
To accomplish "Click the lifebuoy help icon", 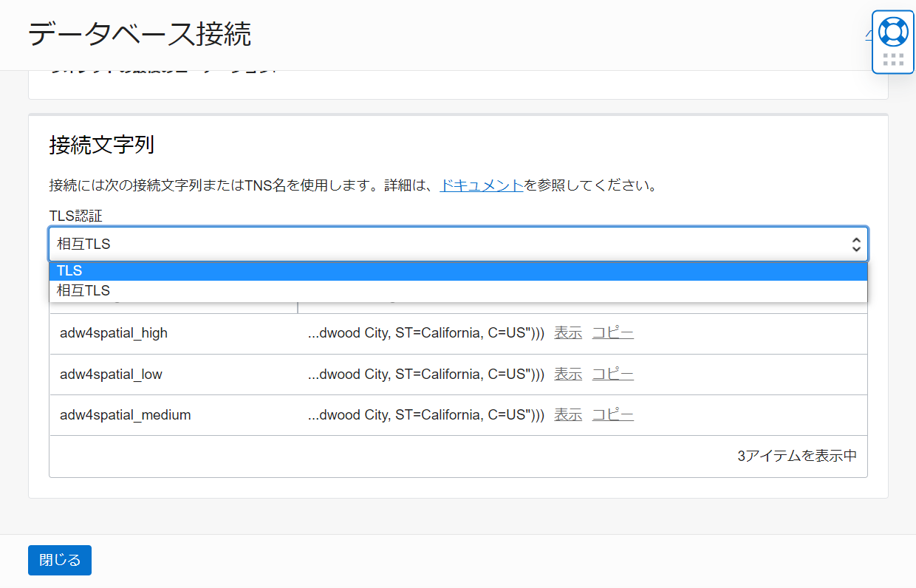I will pos(893,32).
